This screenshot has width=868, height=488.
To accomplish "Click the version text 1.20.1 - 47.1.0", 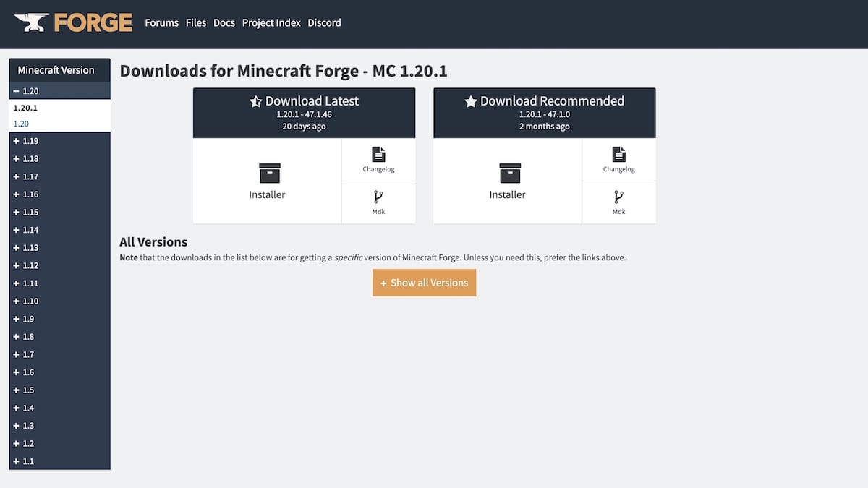I will [545, 115].
